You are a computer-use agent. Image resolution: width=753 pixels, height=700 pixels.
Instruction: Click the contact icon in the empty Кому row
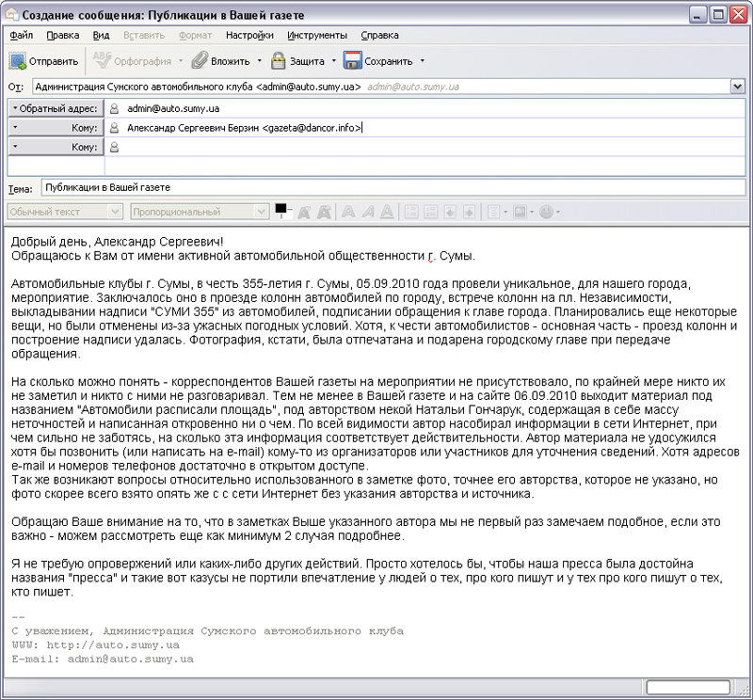pos(114,147)
